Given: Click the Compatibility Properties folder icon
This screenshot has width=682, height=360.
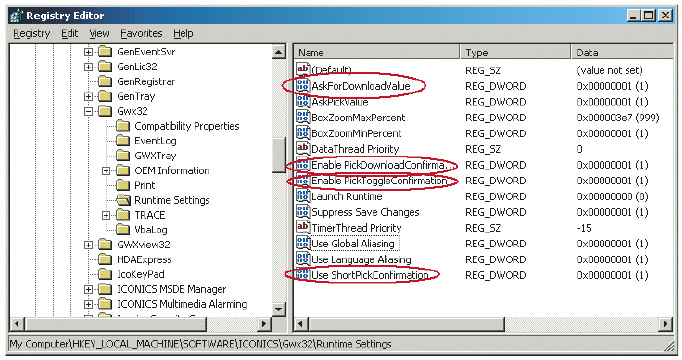Looking at the screenshot, I should pyautogui.click(x=123, y=126).
